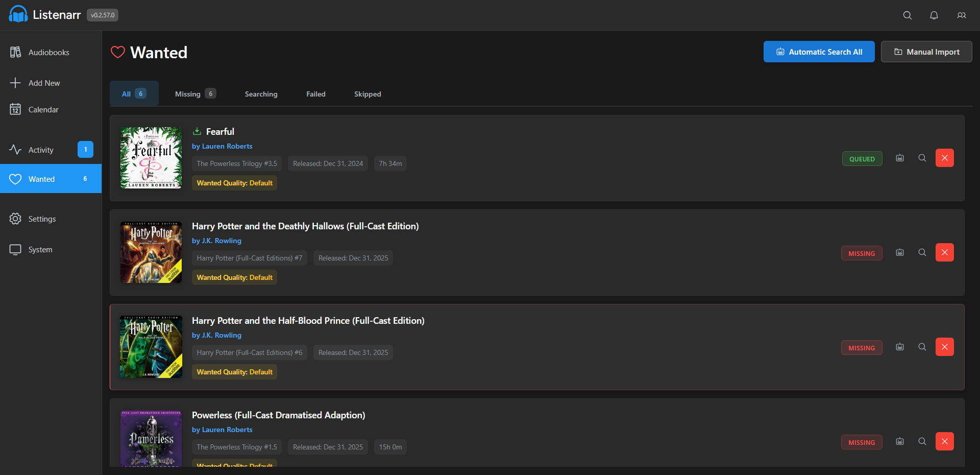Open J.K. Rowling link under Half-Blood Prince
Viewport: 980px width, 475px height.
(216, 335)
